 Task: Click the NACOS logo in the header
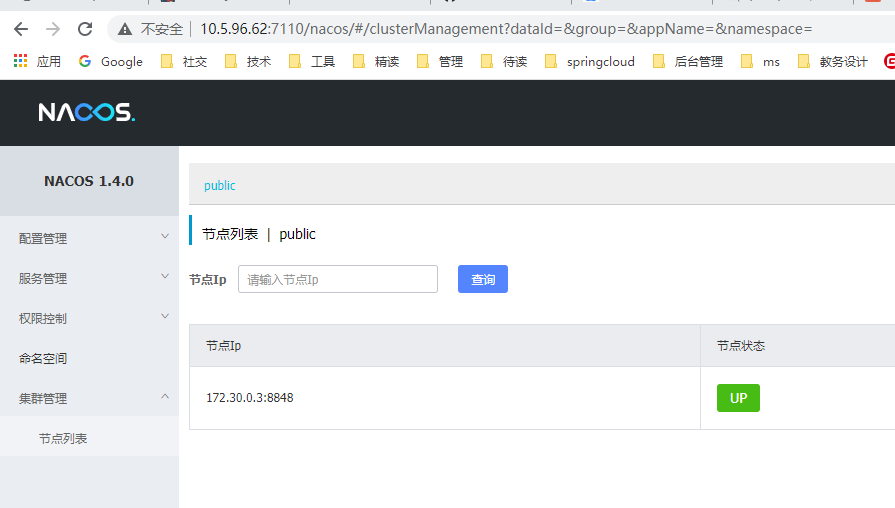tap(87, 112)
